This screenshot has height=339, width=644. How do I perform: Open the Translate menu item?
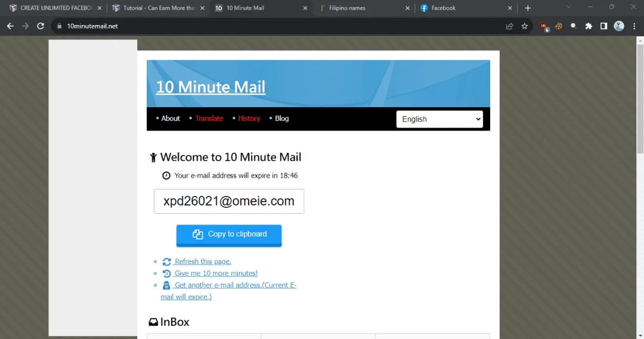tap(209, 118)
